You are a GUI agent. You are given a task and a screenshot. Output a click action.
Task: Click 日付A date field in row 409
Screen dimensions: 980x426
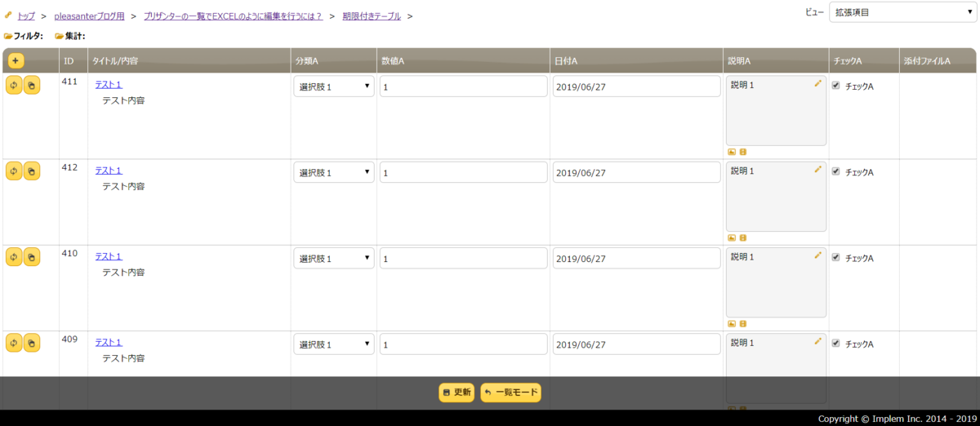click(x=637, y=344)
